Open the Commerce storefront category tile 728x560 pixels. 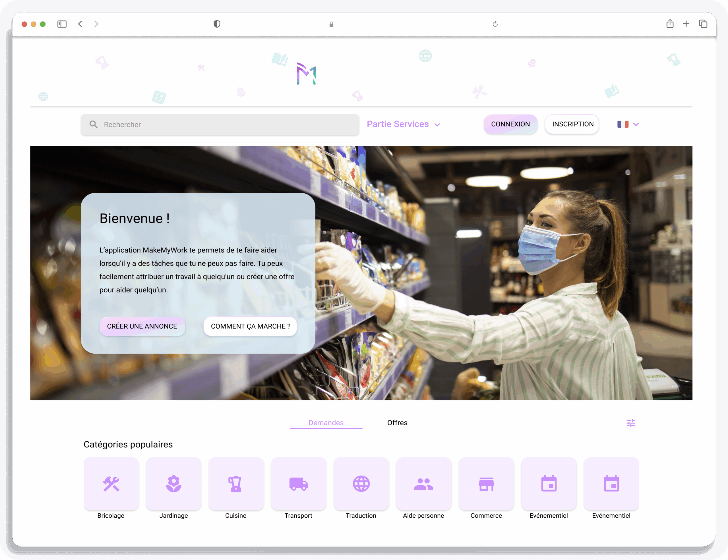click(486, 483)
